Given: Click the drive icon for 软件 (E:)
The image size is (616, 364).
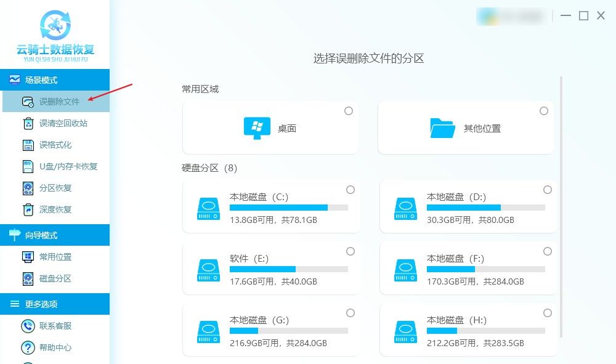Looking at the screenshot, I should click(x=208, y=270).
